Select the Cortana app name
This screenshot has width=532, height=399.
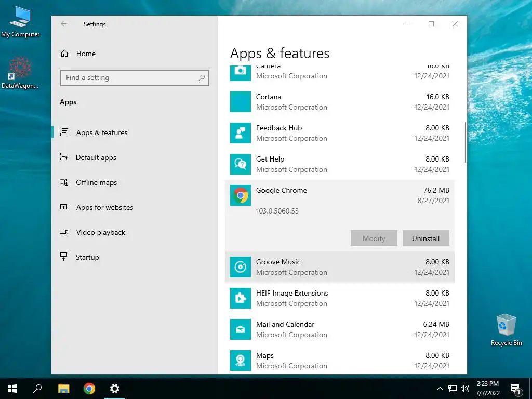tap(269, 97)
